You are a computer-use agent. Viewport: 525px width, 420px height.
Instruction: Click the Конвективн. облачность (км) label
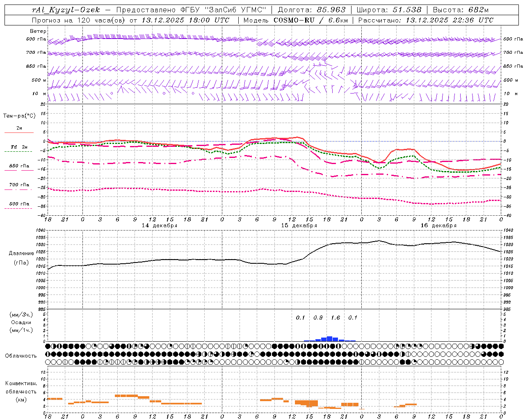click(x=21, y=391)
